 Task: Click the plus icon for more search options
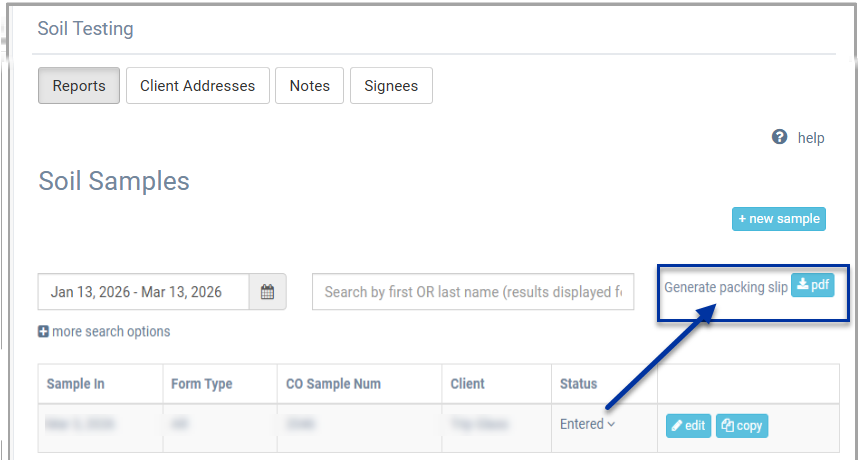point(44,332)
